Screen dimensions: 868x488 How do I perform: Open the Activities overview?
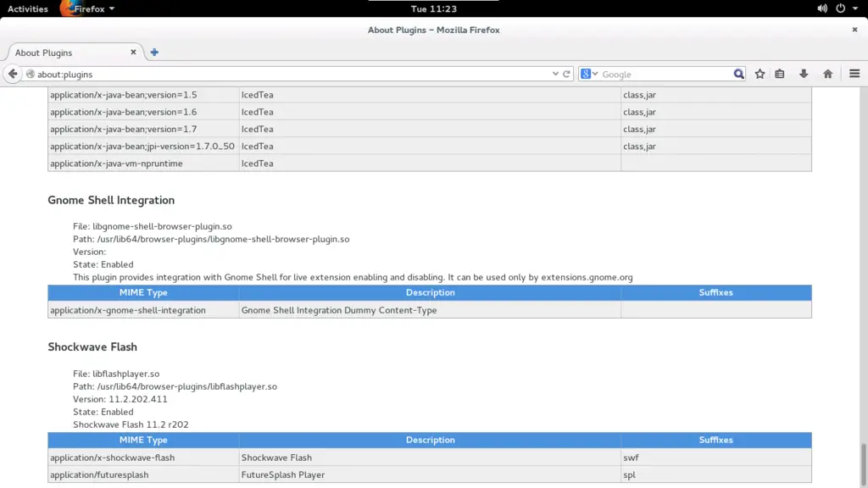coord(28,8)
